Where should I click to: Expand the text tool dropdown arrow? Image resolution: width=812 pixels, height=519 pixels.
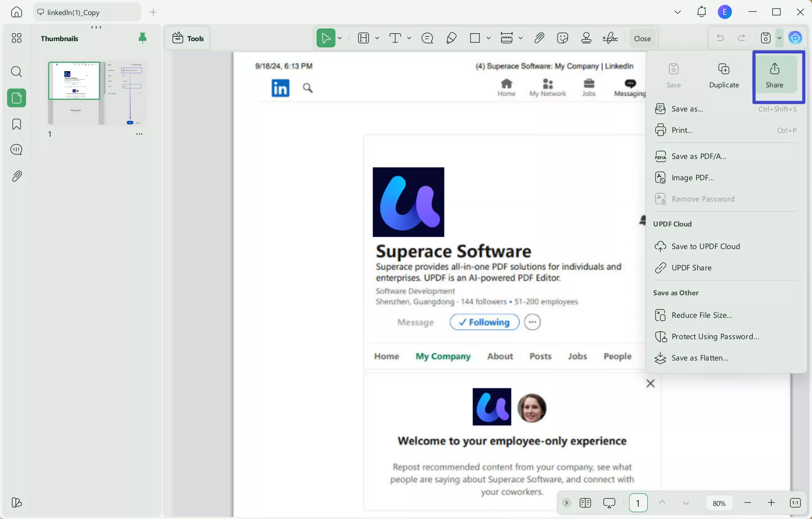point(409,38)
